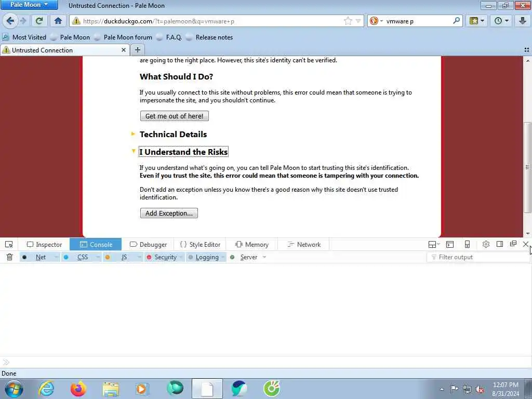Select the Console devtools tab
The height and width of the screenshot is (399, 532).
(96, 244)
